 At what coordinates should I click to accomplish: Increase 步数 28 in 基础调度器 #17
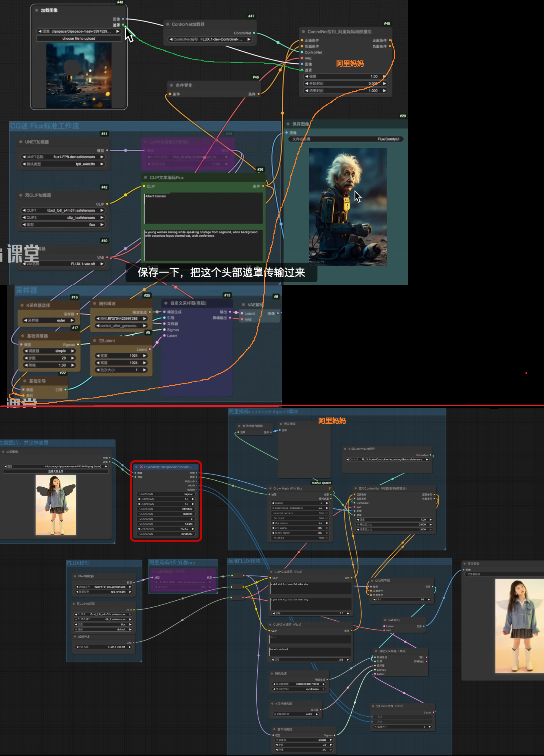(73, 358)
